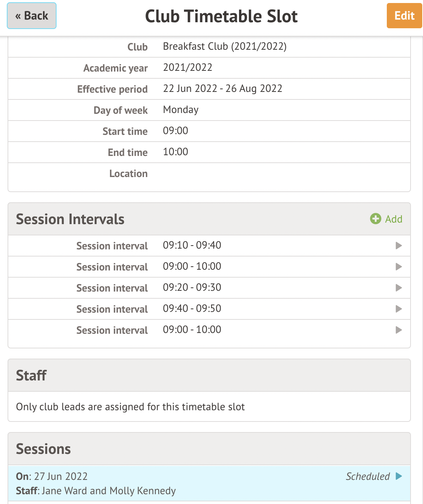423x504 pixels.
Task: Open the 09:40 - 09:50 interval arrow
Action: [398, 309]
